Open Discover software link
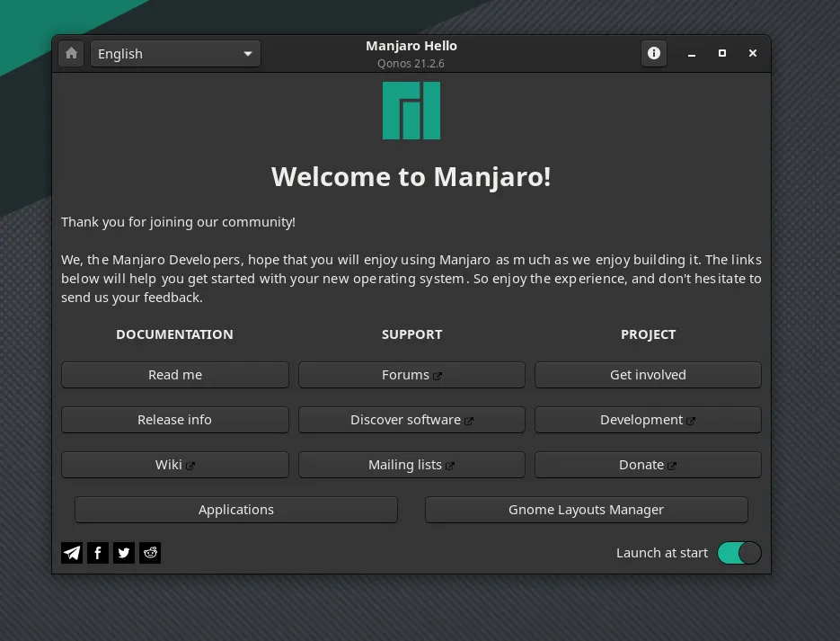The width and height of the screenshot is (840, 641). (x=411, y=420)
